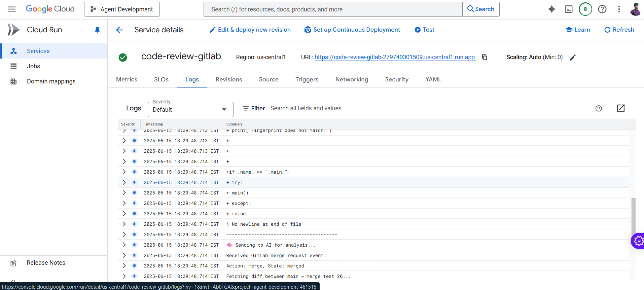Click the Domain mappings sidebar icon
Image resolution: width=644 pixels, height=290 pixels.
click(x=13, y=81)
